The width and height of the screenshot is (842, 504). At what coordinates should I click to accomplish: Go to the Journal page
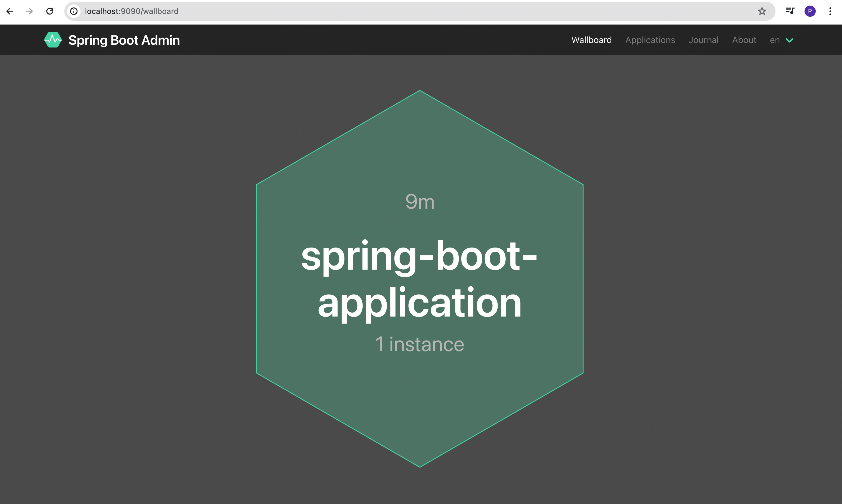pos(703,40)
